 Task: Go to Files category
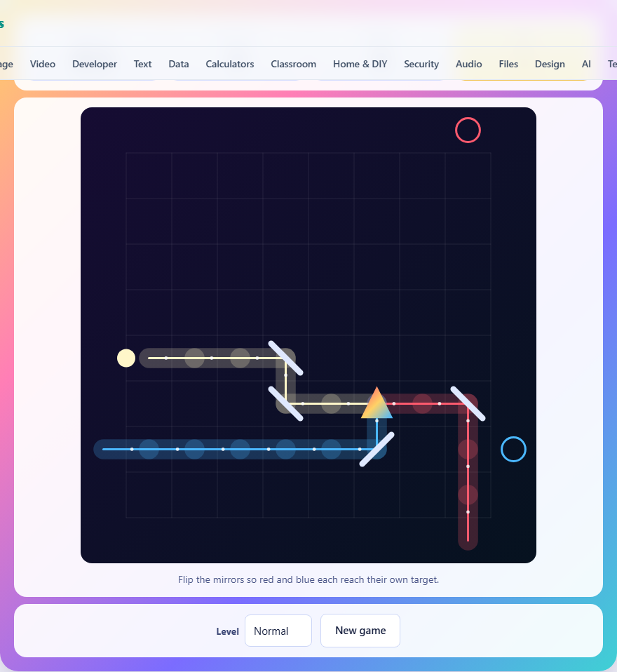tap(508, 64)
